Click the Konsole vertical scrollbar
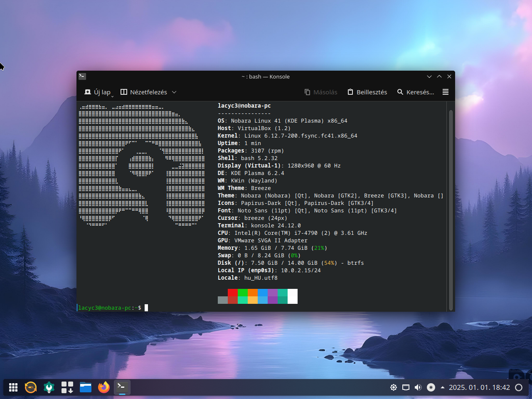This screenshot has height=399, width=532. [x=451, y=210]
